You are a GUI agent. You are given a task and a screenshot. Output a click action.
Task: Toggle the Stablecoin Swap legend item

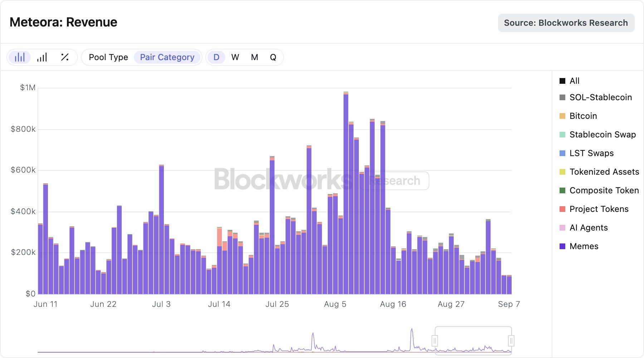pos(602,135)
